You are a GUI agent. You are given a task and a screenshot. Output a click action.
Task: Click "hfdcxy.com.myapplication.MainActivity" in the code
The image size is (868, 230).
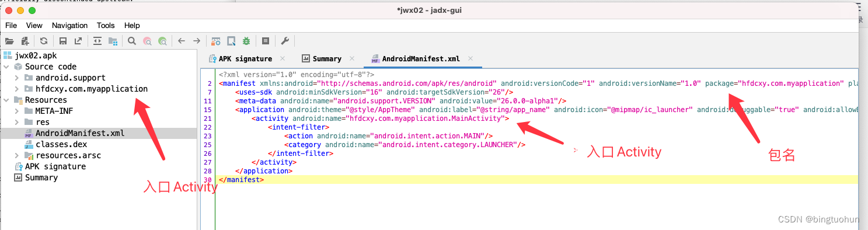(425, 119)
